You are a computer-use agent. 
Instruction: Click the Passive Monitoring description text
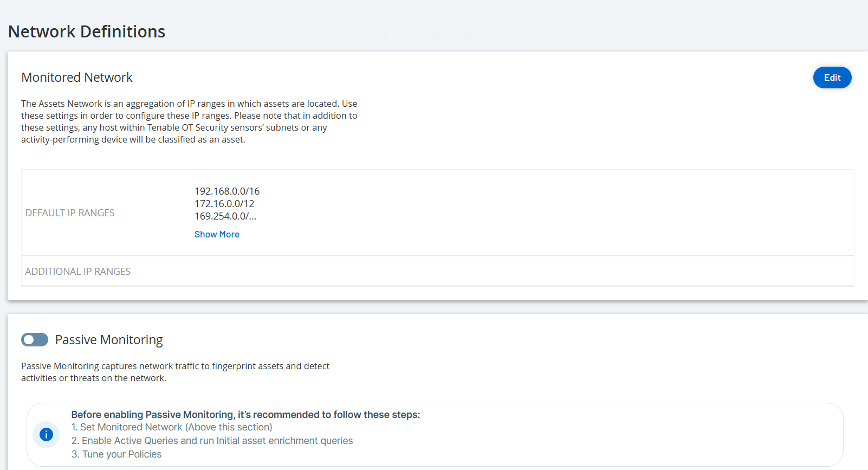[175, 372]
